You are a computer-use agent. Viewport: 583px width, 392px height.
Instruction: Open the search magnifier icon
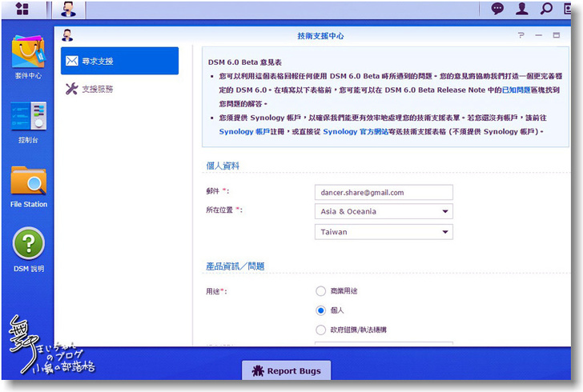pyautogui.click(x=546, y=8)
